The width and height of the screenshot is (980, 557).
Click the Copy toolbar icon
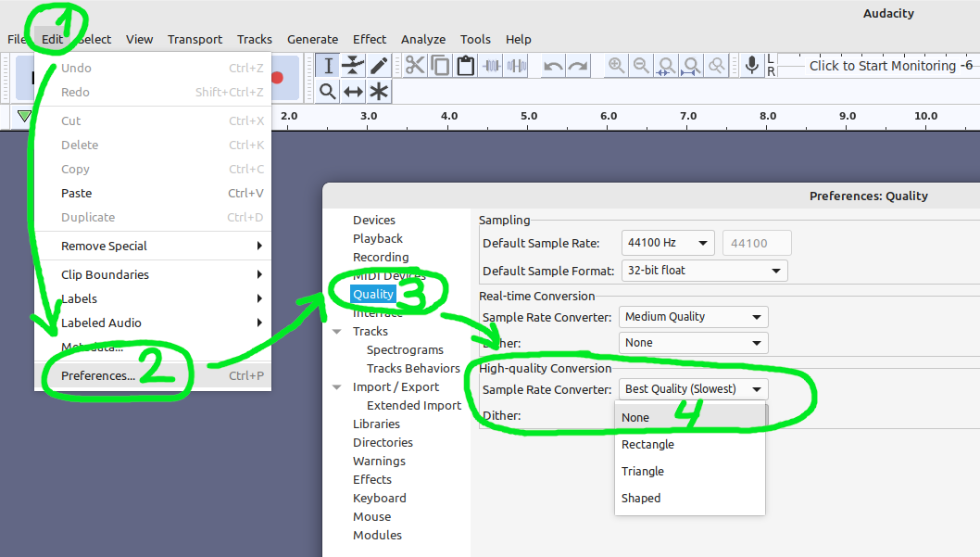440,66
